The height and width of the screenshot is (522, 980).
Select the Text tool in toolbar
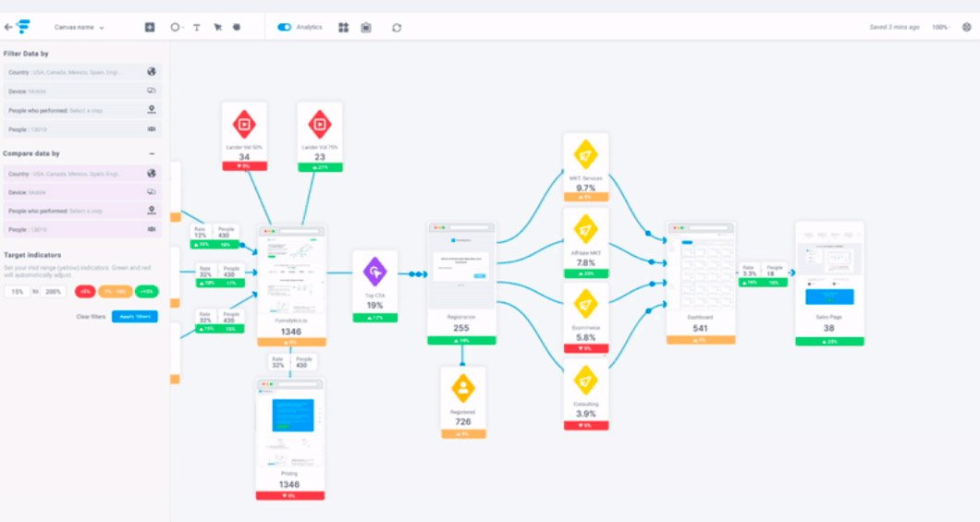pyautogui.click(x=196, y=27)
